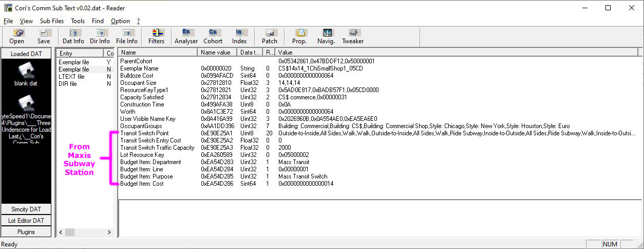Screen dimensions: 644x249
Task: Select the ParentCohort property row
Action: [x=380, y=61]
